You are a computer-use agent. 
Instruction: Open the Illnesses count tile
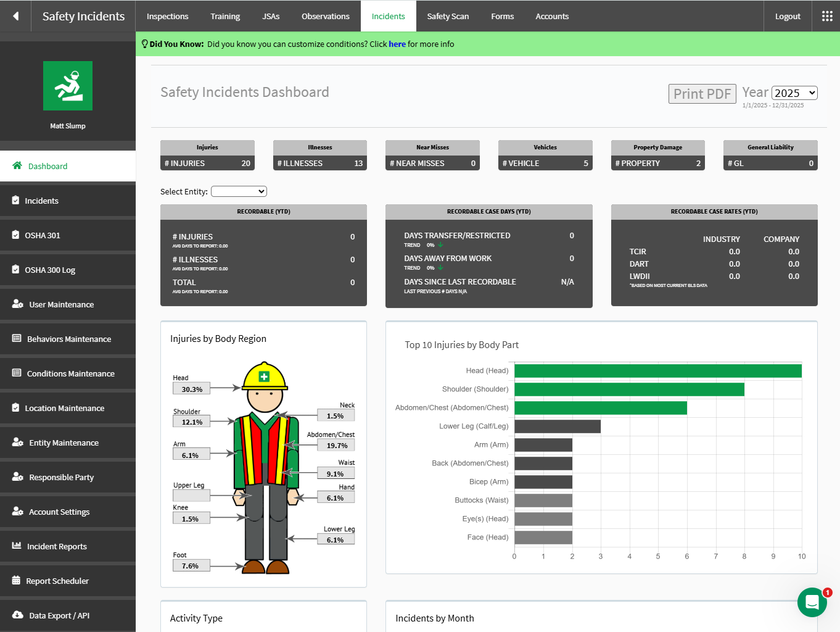320,155
